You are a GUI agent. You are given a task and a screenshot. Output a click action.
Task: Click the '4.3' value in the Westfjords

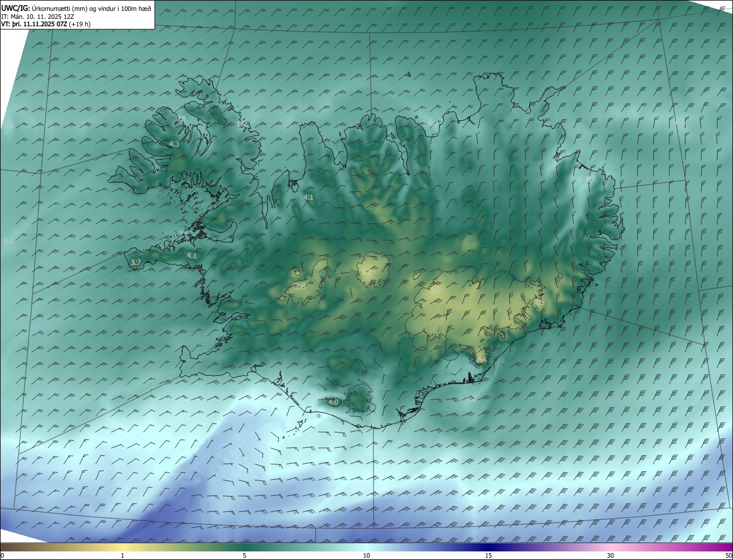[x=174, y=144]
